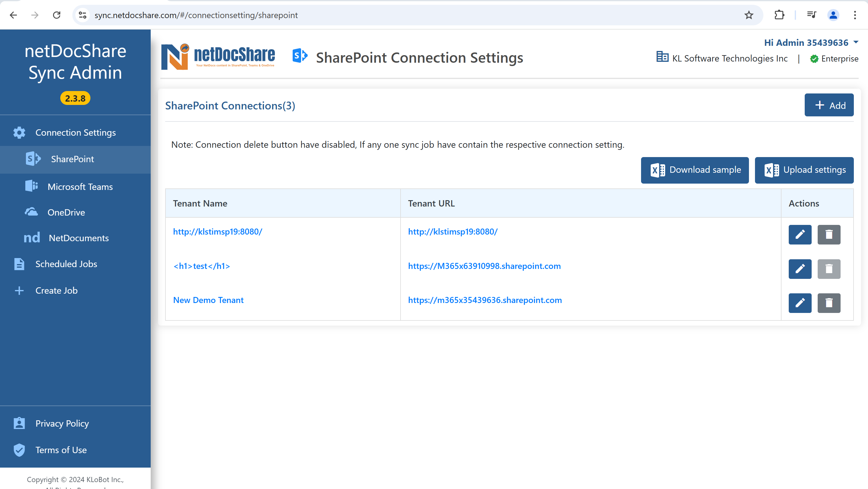Click the Connection Settings gear icon
Screen dimensions: 868x489
[x=19, y=132]
